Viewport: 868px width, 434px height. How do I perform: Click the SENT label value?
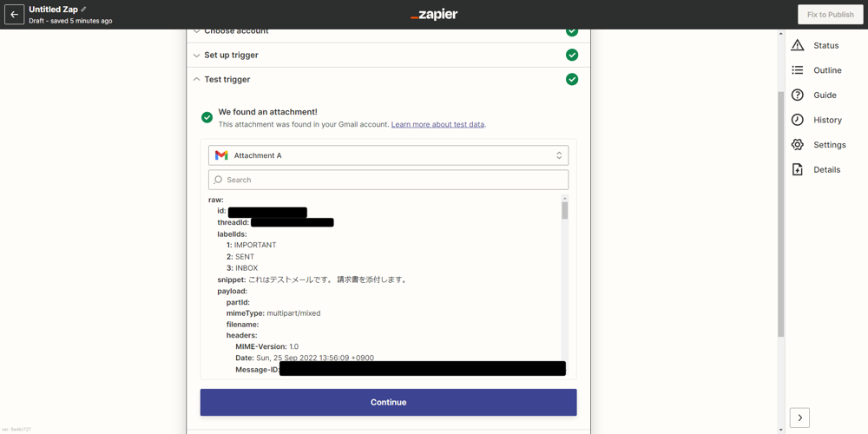point(244,257)
